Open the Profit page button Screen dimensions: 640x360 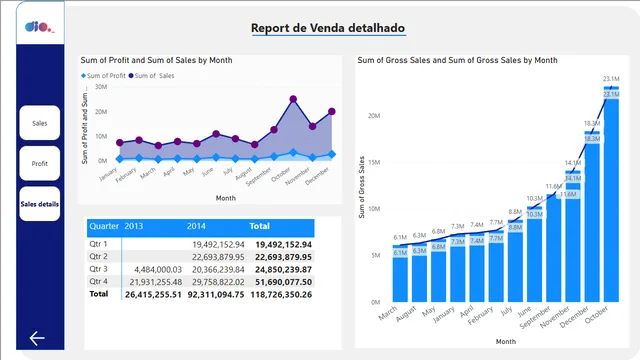40,163
